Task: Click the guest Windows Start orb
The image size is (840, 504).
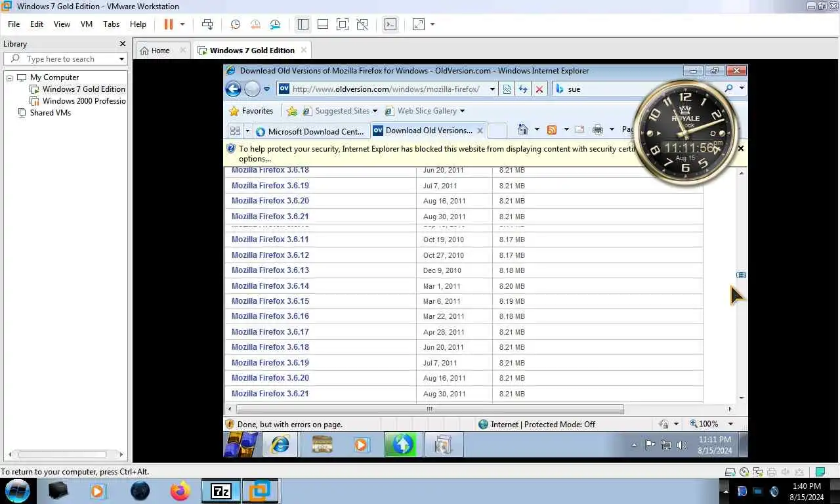Action: point(241,444)
